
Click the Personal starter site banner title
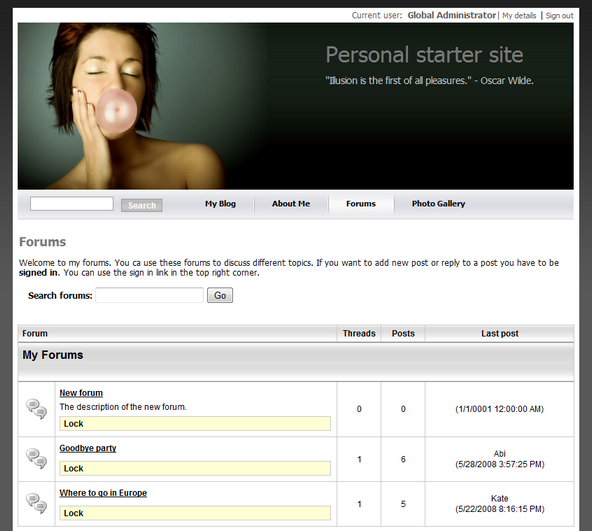click(x=424, y=55)
